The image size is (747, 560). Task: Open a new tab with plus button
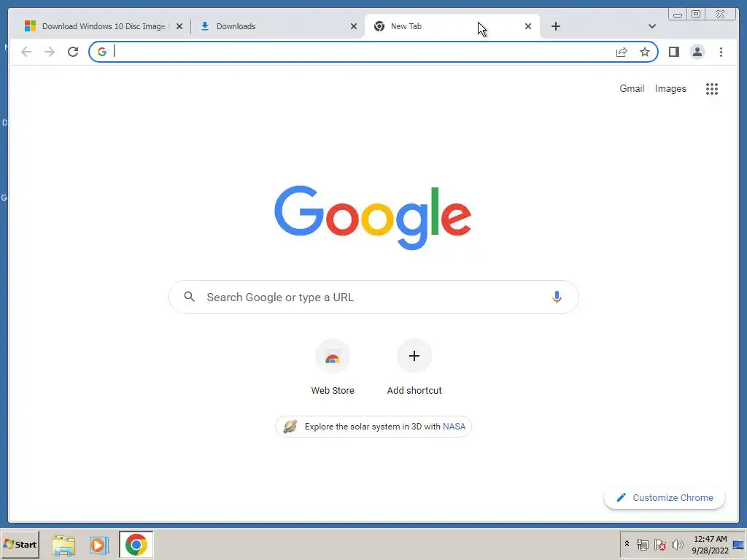(x=555, y=26)
